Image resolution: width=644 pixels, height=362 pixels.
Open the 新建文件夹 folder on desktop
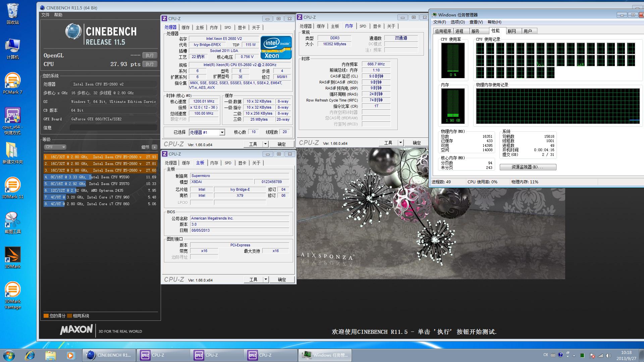pos(13,153)
